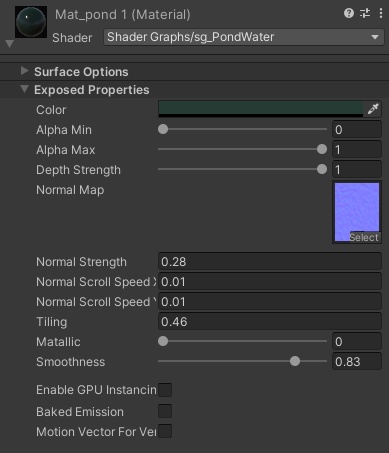Click the Alpha Max value field
Image resolution: width=389 pixels, height=453 pixels.
357,149
